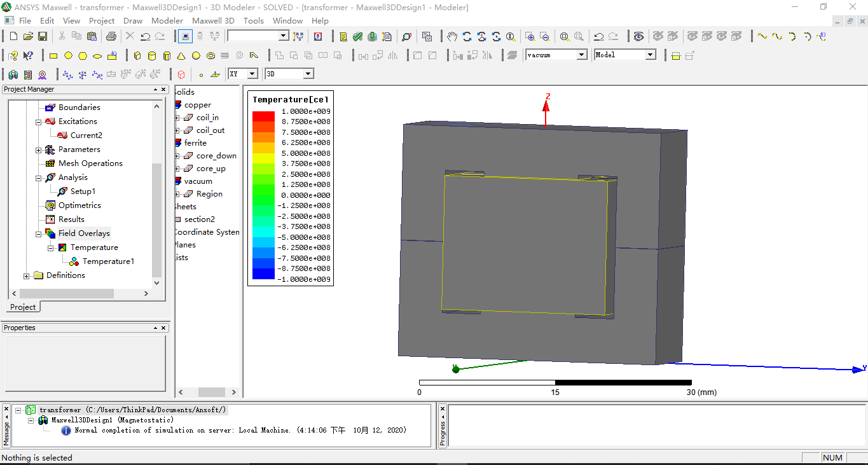The width and height of the screenshot is (868, 465).
Task: Collapse the transformer node in the Message panel
Action: (x=18, y=410)
